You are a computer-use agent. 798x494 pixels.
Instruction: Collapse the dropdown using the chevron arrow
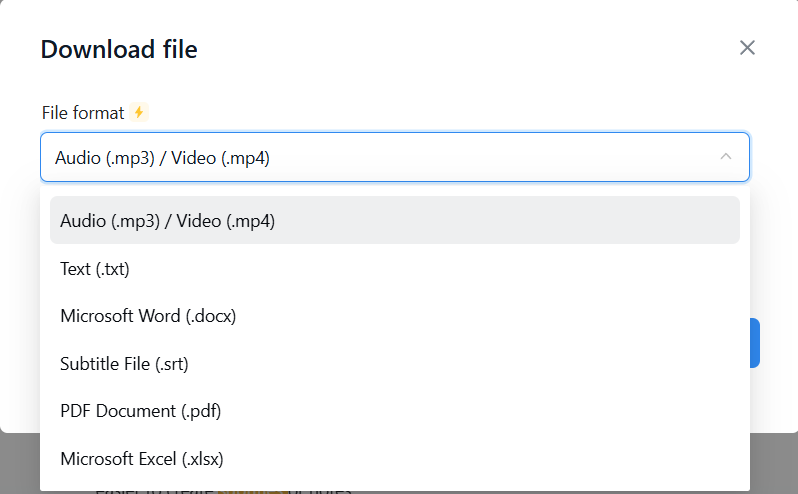pyautogui.click(x=726, y=157)
